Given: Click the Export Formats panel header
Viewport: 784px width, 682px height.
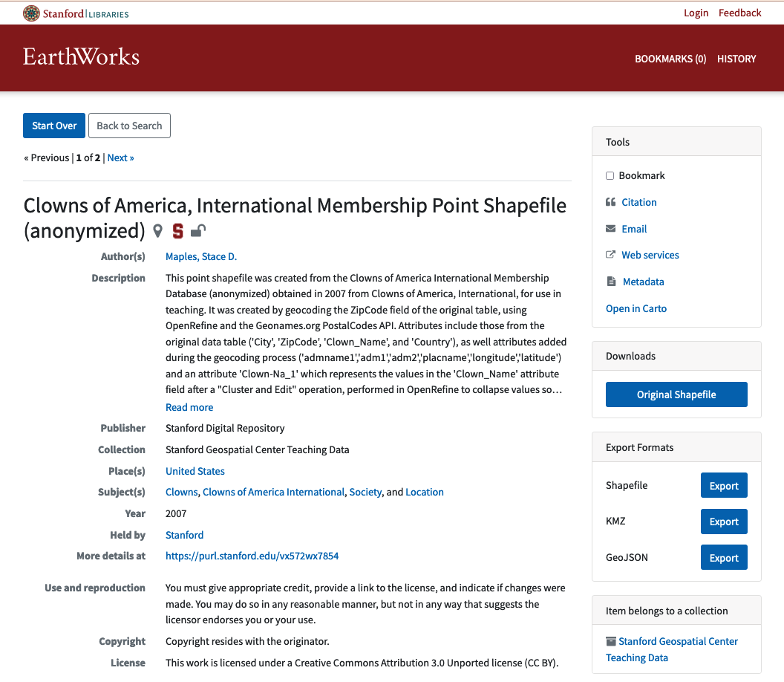Looking at the screenshot, I should point(676,447).
